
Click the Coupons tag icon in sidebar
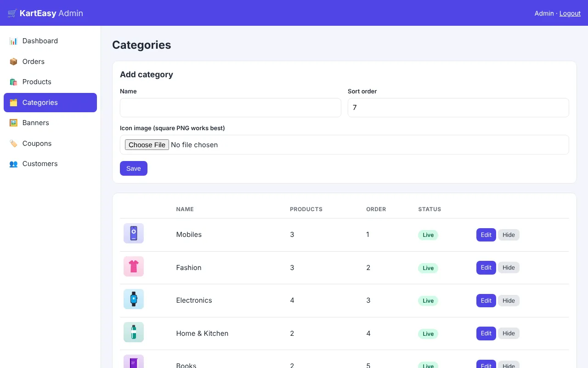coord(13,144)
